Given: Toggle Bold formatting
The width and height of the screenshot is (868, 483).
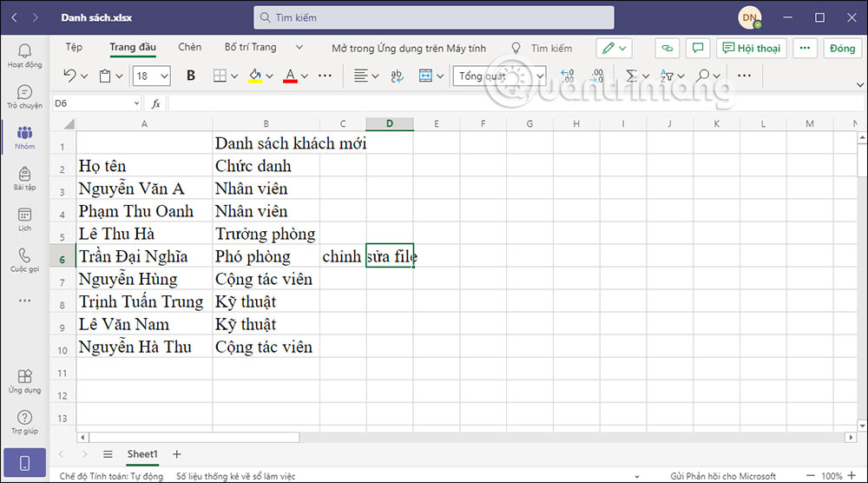Looking at the screenshot, I should click(x=191, y=76).
